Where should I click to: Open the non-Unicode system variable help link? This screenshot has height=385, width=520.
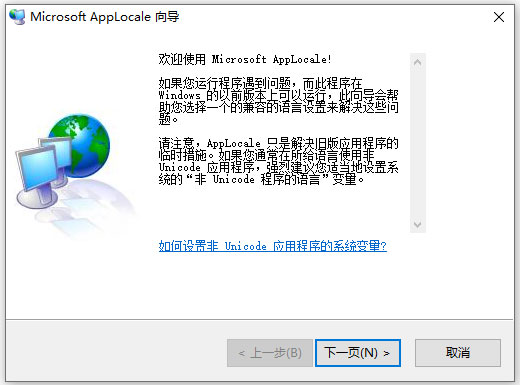click(273, 246)
